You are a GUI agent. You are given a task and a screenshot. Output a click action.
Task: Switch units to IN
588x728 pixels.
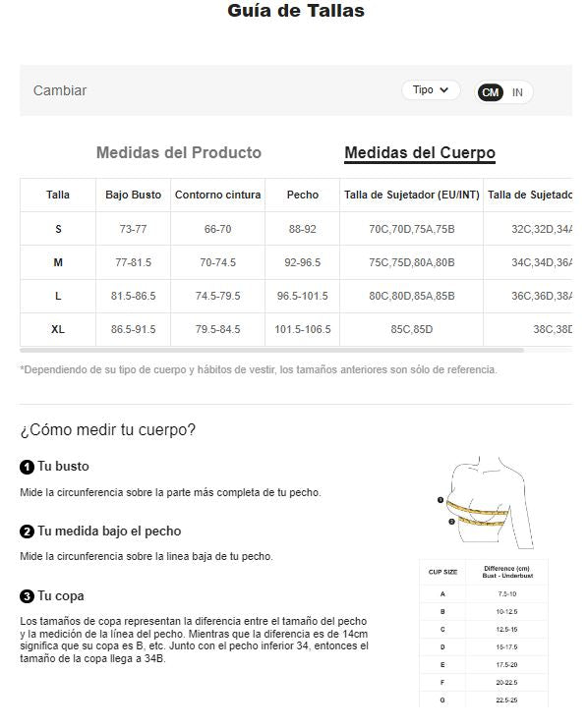[x=517, y=92]
